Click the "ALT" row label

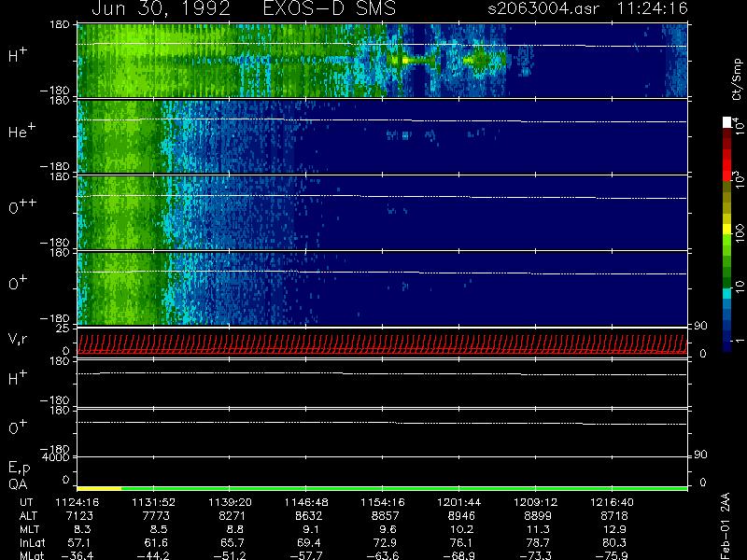pyautogui.click(x=29, y=516)
